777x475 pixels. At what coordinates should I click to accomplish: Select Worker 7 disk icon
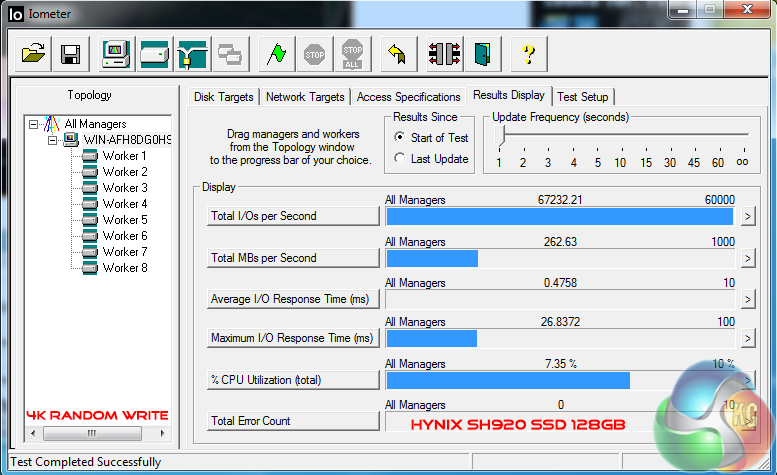click(90, 252)
